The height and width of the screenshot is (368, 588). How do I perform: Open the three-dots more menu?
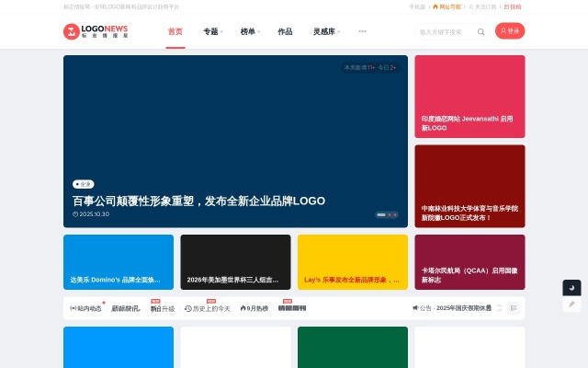coord(362,31)
